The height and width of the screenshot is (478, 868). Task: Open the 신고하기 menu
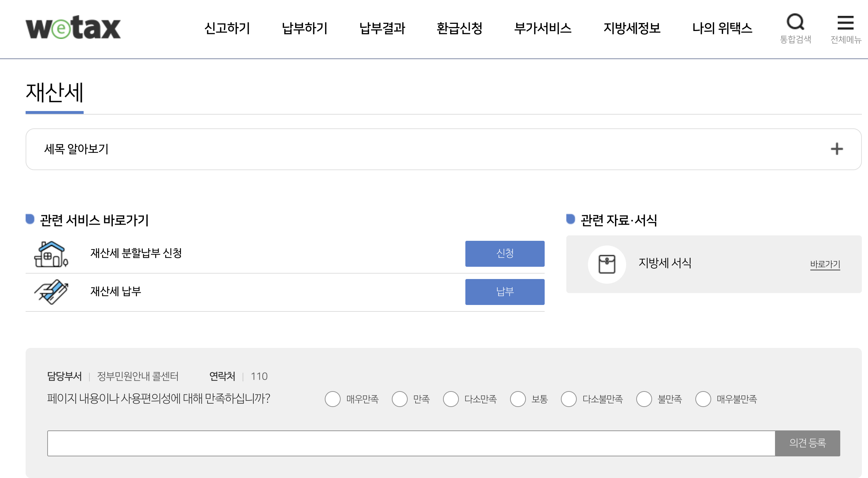[227, 28]
